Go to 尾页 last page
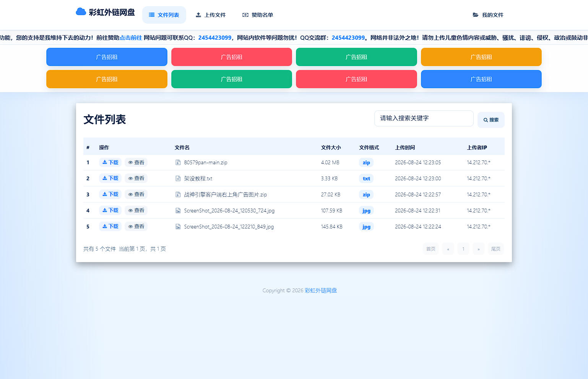Viewport: 588px width, 379px height. 496,249
